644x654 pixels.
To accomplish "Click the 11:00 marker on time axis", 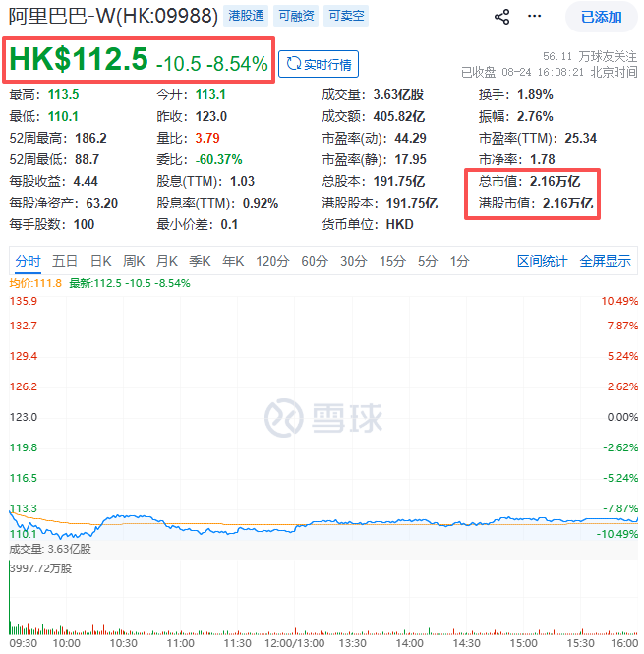I will (181, 643).
